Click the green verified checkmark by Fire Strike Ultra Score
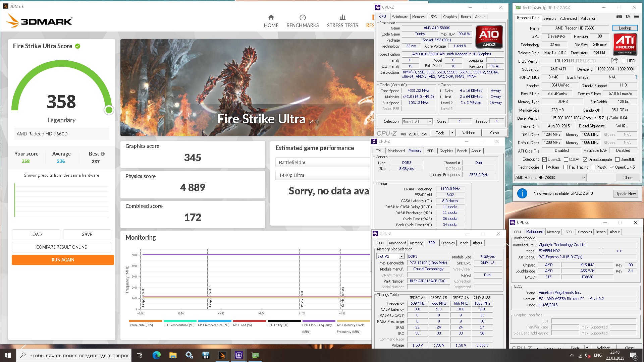This screenshot has height=362, width=644. 78,46
